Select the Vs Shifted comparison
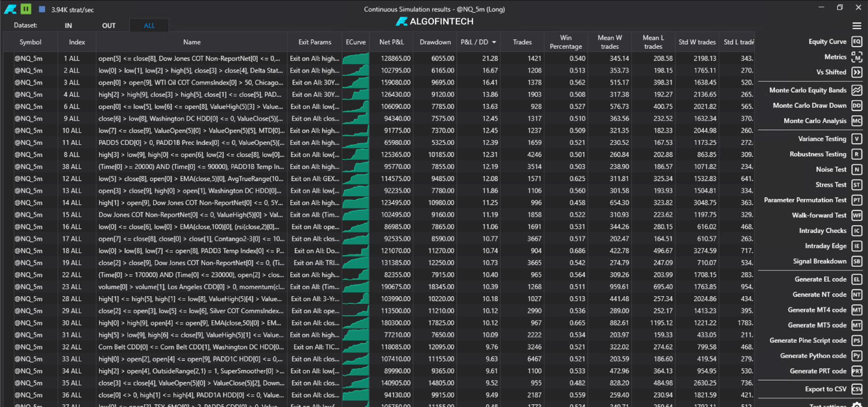Image resolution: width=868 pixels, height=407 pixels. 830,72
